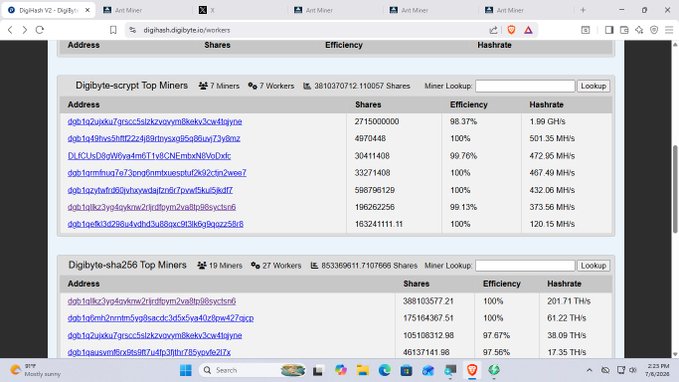Click Shares column header in scrypt table
Screen dimensions: 679x382
[x=368, y=105]
